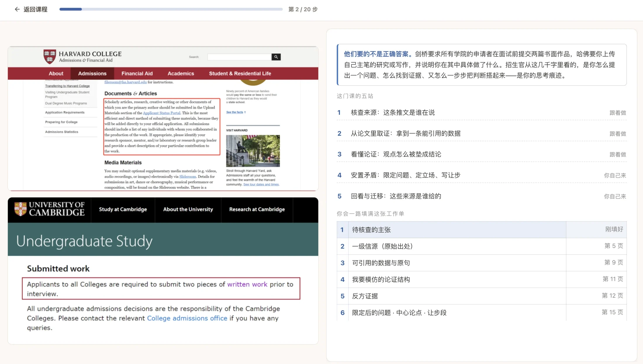Screen dimensions: 643x364
Task: Select station 1 核查来源
Action: pyautogui.click(x=481, y=113)
